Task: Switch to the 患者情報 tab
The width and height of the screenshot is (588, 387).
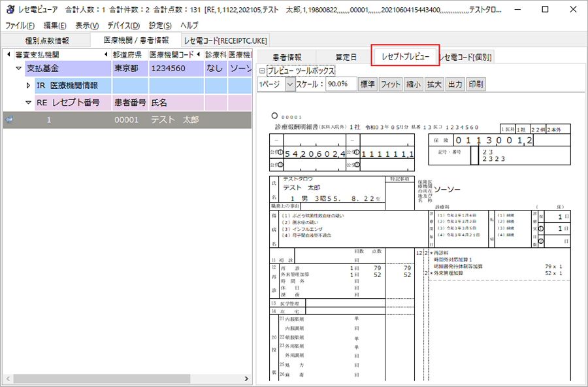Action: 287,57
